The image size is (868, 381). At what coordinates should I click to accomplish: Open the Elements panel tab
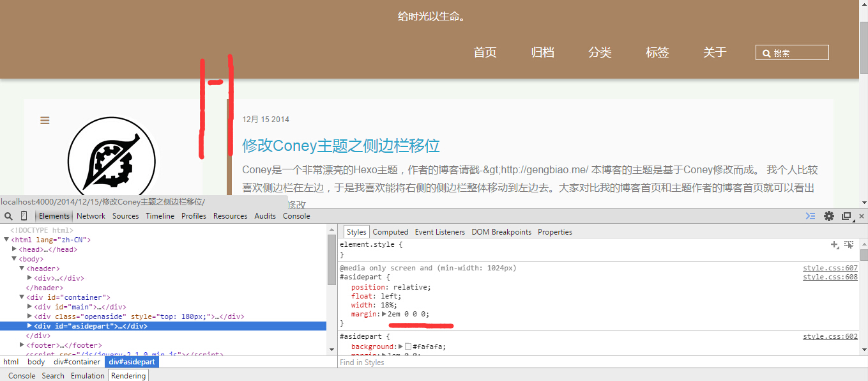54,216
